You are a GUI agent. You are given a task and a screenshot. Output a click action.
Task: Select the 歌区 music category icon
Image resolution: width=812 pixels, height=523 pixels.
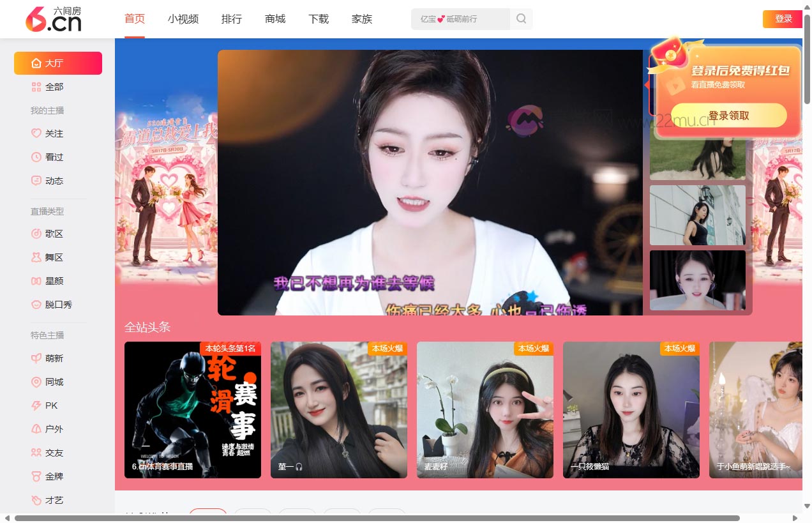click(36, 234)
